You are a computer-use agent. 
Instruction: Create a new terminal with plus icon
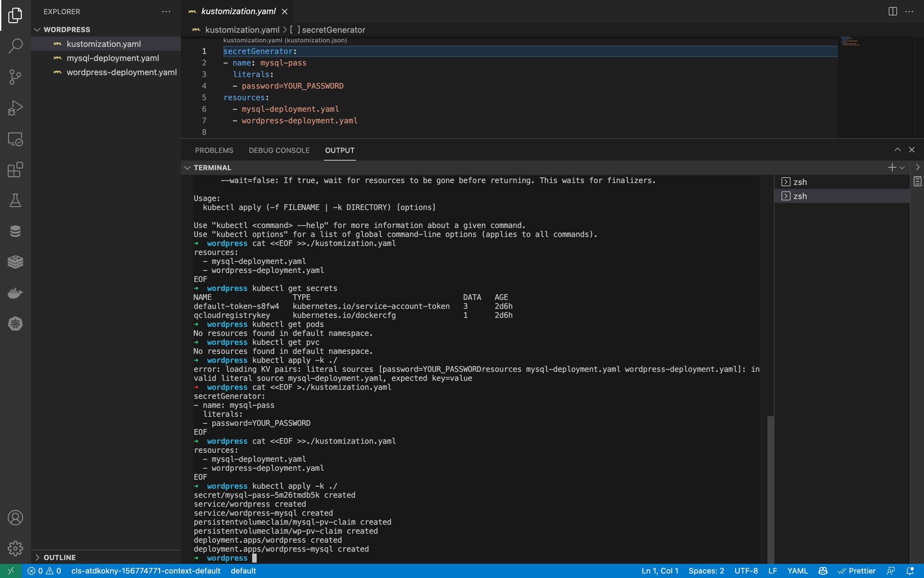point(892,167)
